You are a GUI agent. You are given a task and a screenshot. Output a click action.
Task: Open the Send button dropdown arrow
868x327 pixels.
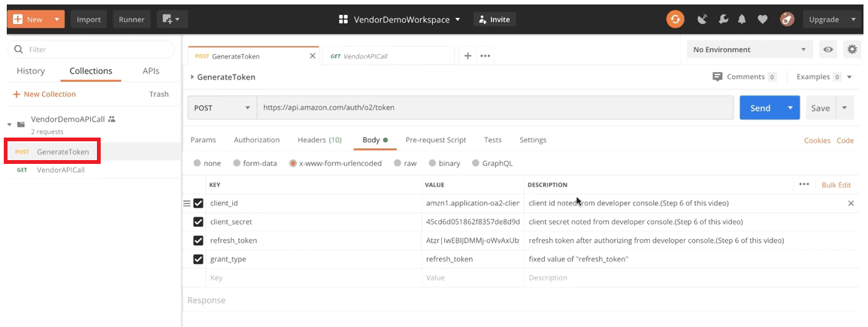click(x=790, y=108)
